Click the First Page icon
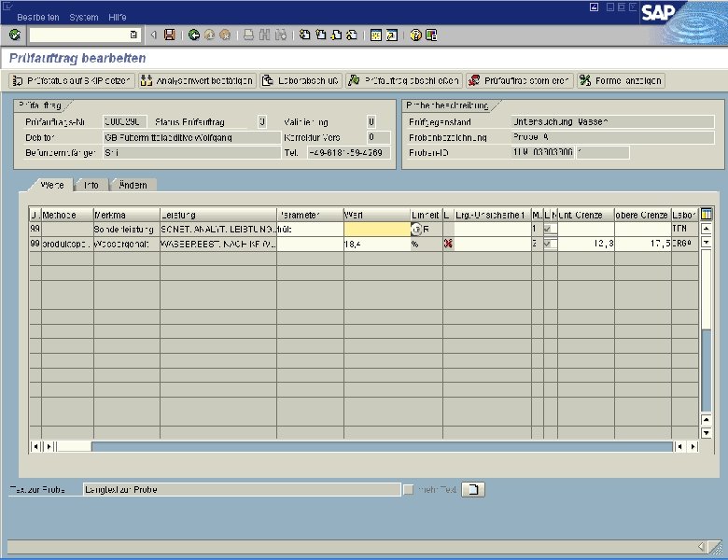This screenshot has width=728, height=560. 304,35
